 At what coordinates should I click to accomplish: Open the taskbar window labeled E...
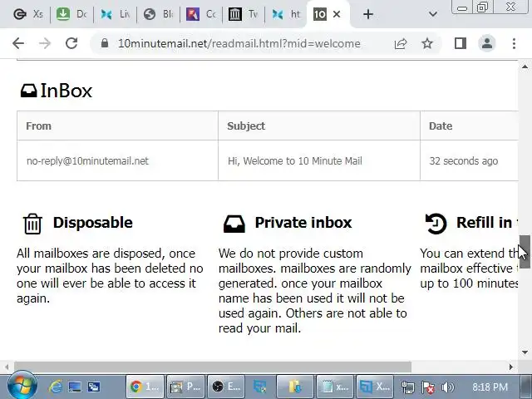(226, 387)
